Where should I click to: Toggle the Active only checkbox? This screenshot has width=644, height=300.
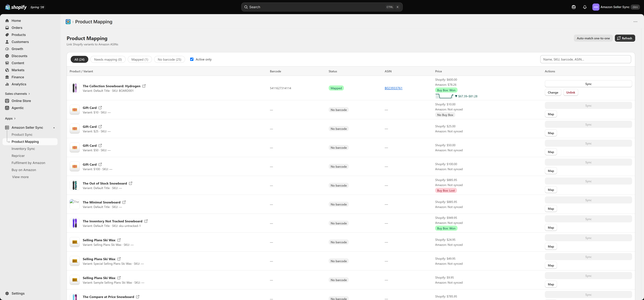coord(192,59)
